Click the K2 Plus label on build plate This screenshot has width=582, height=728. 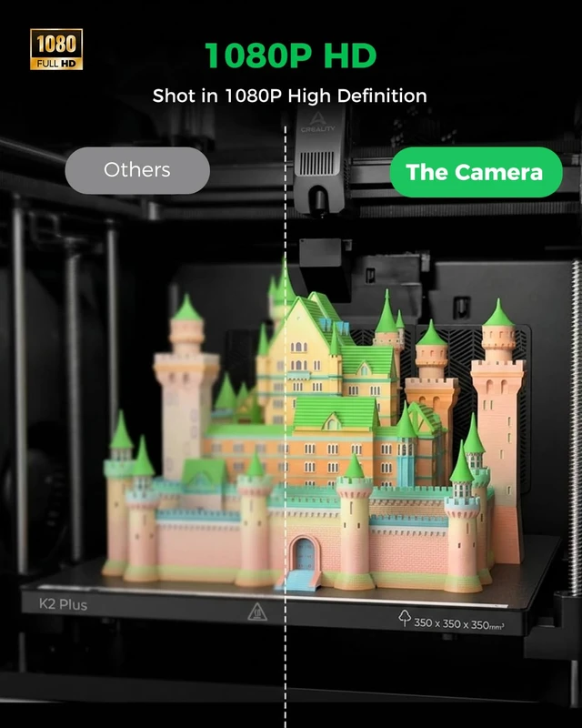[63, 604]
